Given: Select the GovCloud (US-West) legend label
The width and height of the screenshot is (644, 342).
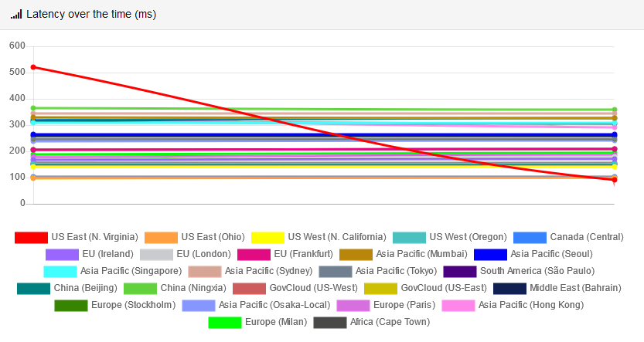Looking at the screenshot, I should coord(313,288).
